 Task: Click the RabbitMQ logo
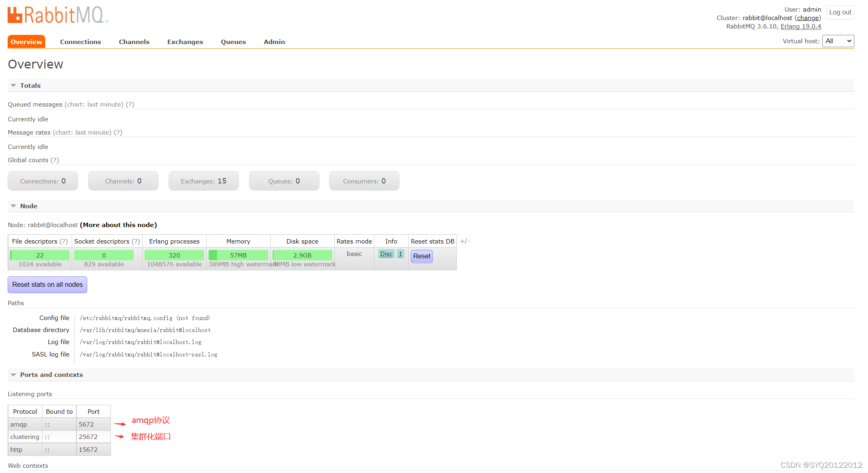pyautogui.click(x=58, y=15)
